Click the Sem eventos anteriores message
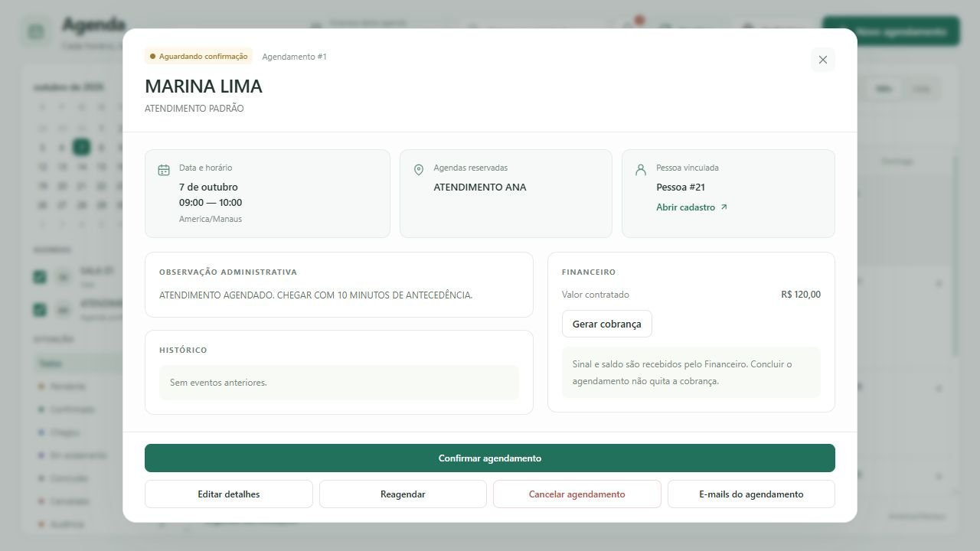This screenshot has width=980, height=551. [339, 383]
